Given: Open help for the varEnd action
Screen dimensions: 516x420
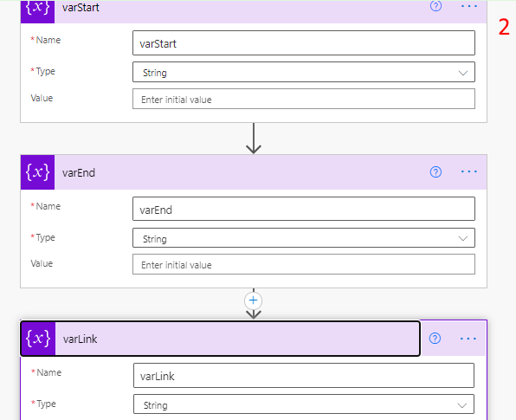Looking at the screenshot, I should pos(435,171).
